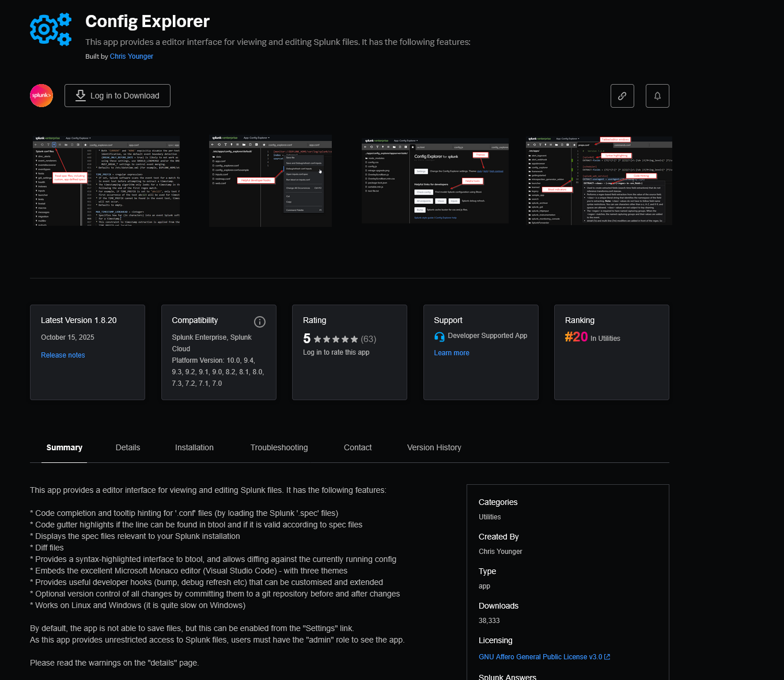Open the Compatibility info icon
The height and width of the screenshot is (680, 784).
tap(260, 322)
